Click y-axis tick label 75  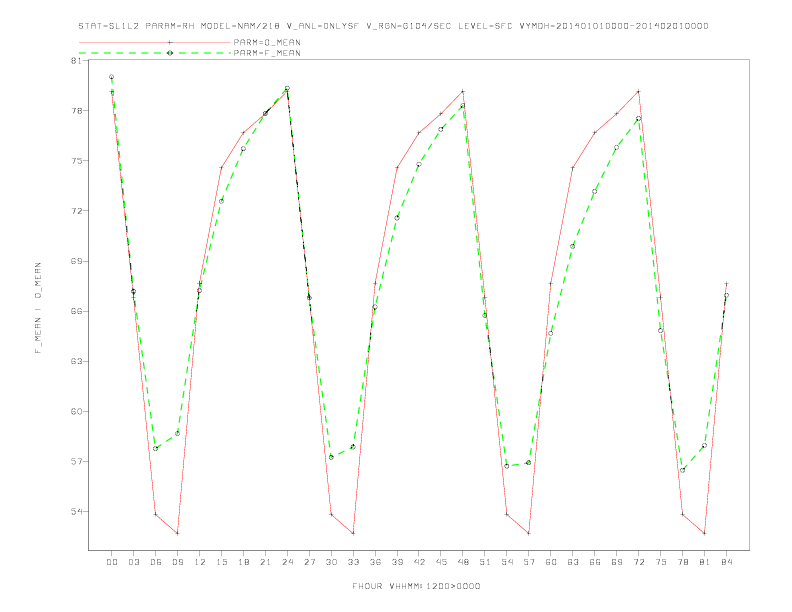tap(77, 161)
